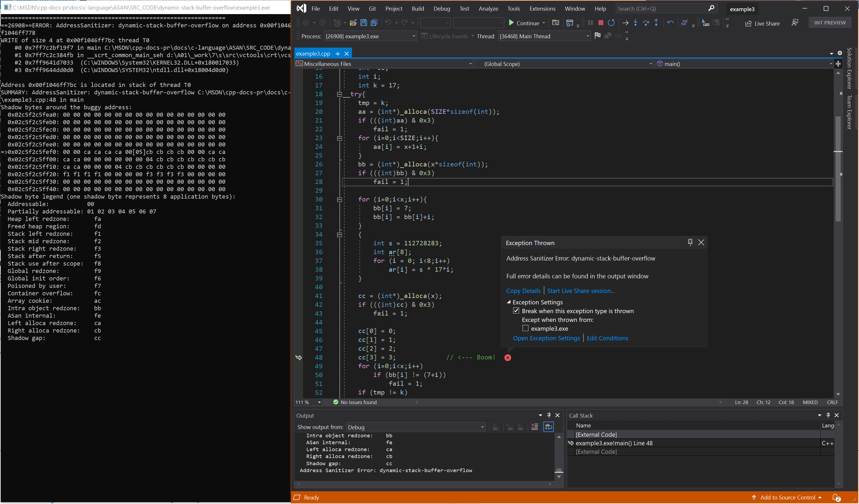The image size is (859, 504).
Task: Click the Step Into icon in debugger
Action: [635, 23]
